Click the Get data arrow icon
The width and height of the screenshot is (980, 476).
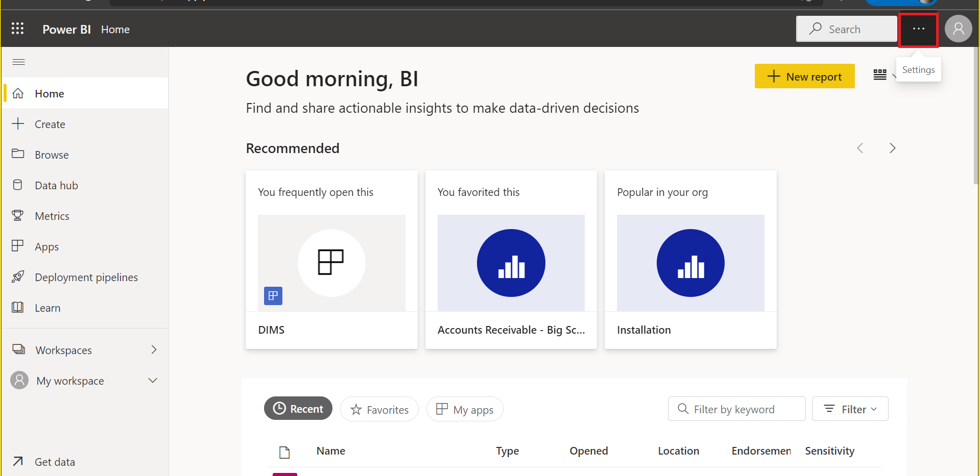pyautogui.click(x=18, y=461)
